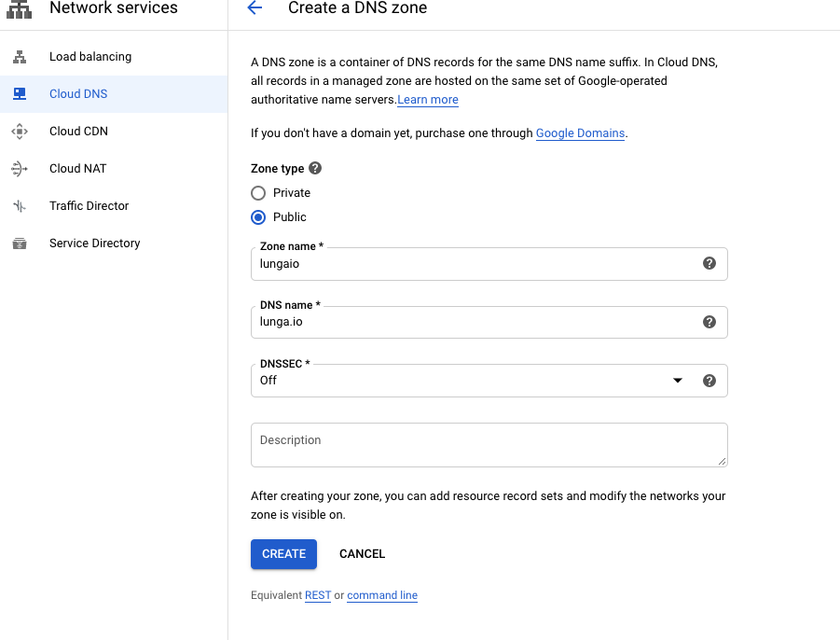Click the CREATE button
840x640 pixels.
[284, 553]
